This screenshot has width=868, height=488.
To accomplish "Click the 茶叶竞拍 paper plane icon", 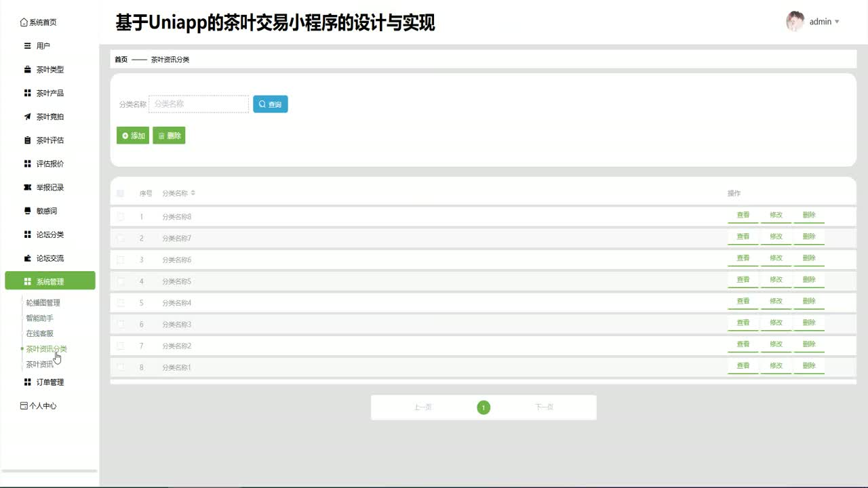I will pyautogui.click(x=28, y=117).
